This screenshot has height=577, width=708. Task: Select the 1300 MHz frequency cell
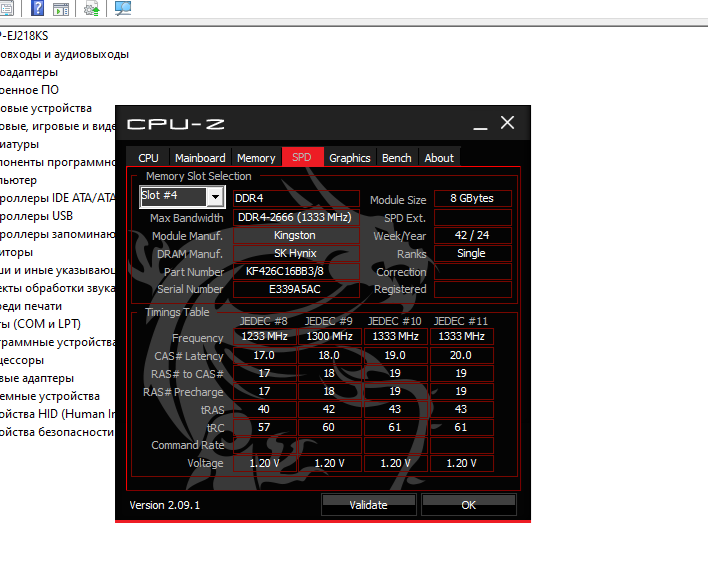pos(330,336)
